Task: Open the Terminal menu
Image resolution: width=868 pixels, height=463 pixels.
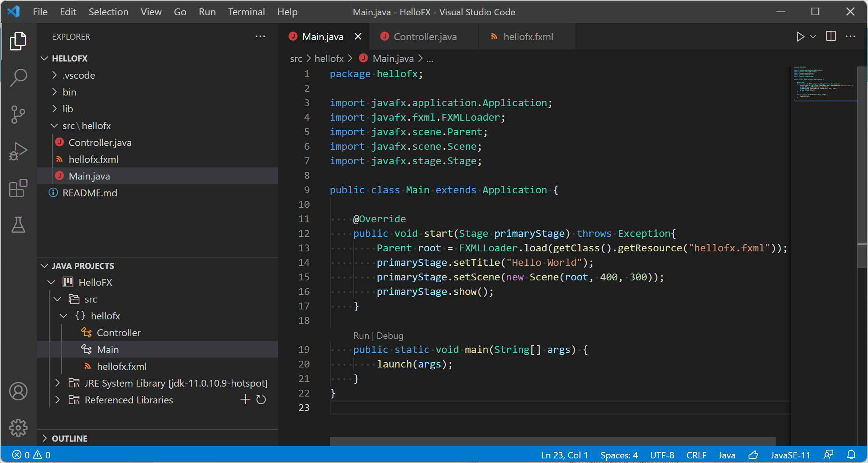Action: tap(247, 12)
